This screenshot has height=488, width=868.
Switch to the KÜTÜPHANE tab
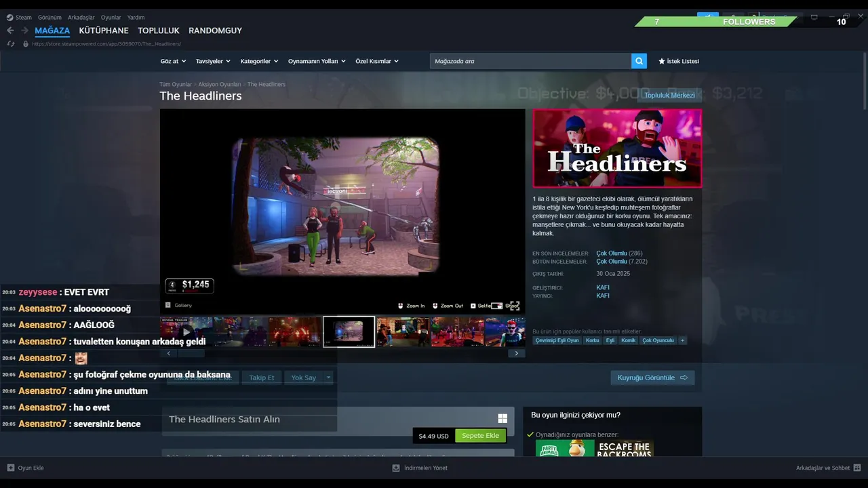[104, 30]
